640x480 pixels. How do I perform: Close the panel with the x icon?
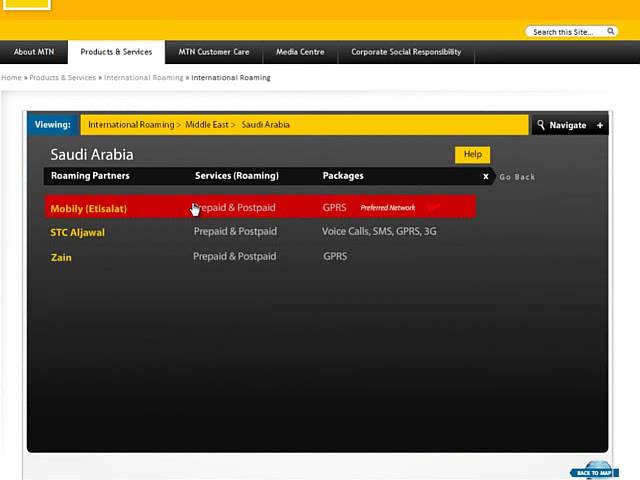[x=486, y=177]
